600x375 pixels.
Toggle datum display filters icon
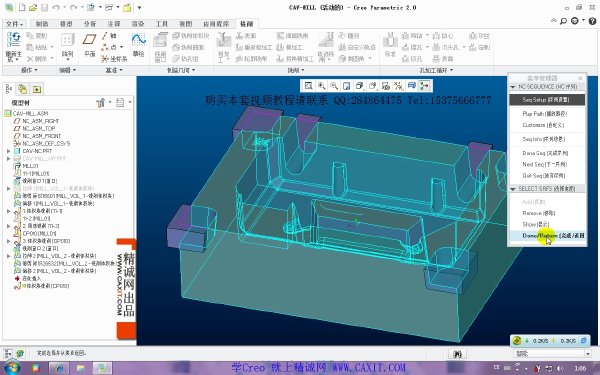coord(399,86)
